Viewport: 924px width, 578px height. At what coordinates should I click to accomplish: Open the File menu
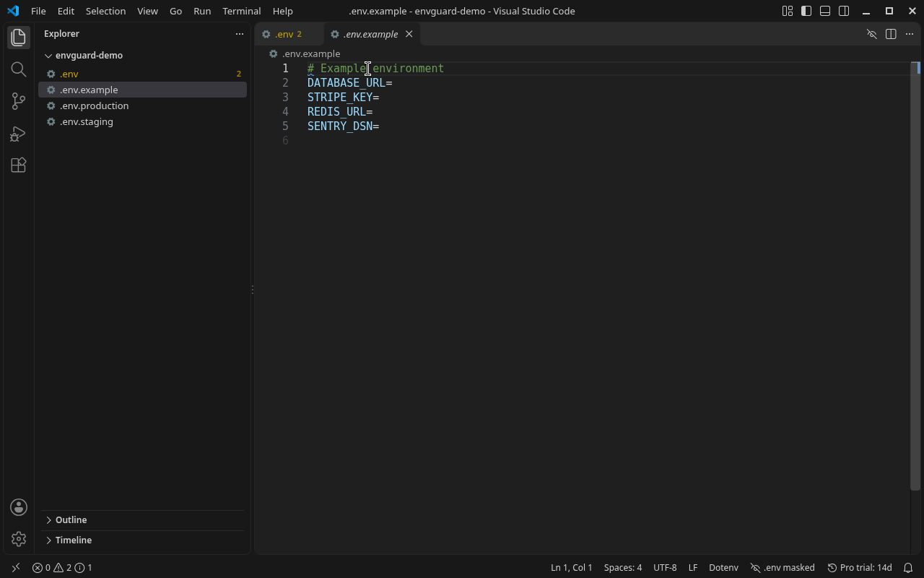click(38, 11)
